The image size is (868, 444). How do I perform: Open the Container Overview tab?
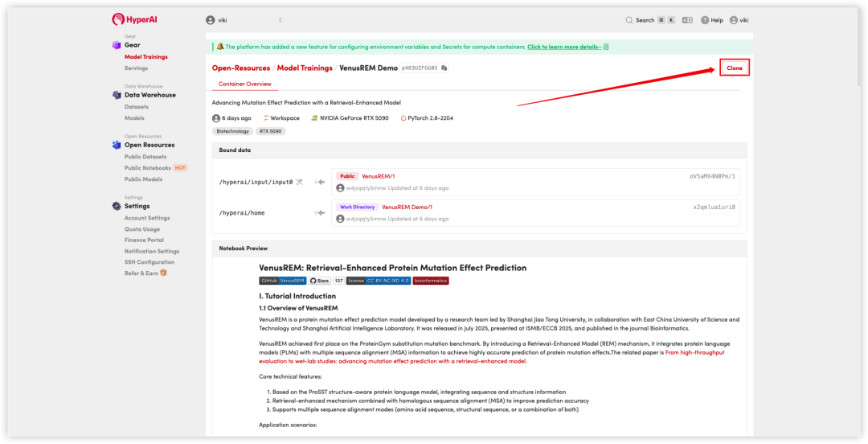point(244,84)
